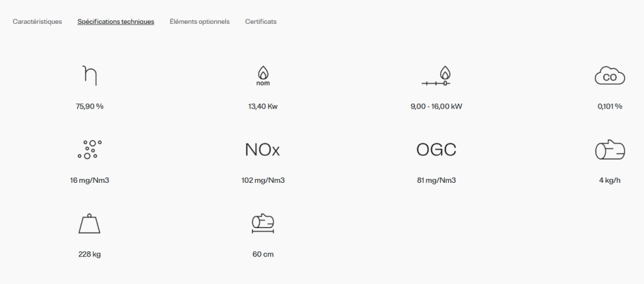Viewport: 644px width, 284px height.
Task: Click the efficiency eta symbol icon
Action: [x=89, y=75]
